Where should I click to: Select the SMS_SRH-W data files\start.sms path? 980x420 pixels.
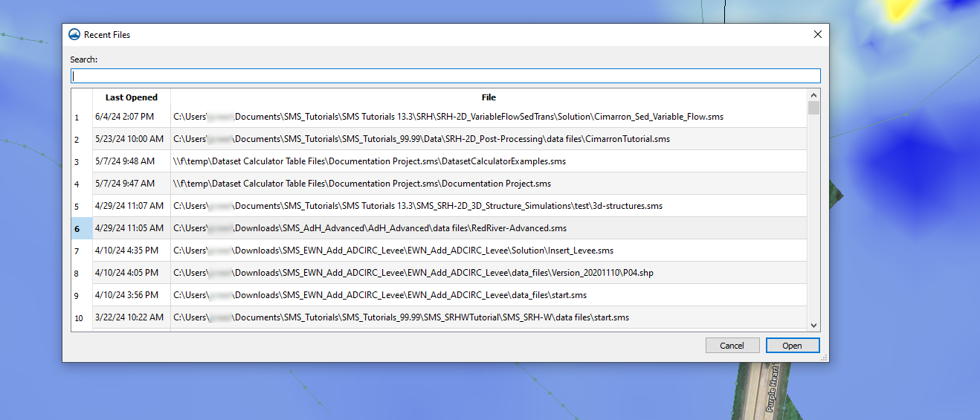point(402,317)
